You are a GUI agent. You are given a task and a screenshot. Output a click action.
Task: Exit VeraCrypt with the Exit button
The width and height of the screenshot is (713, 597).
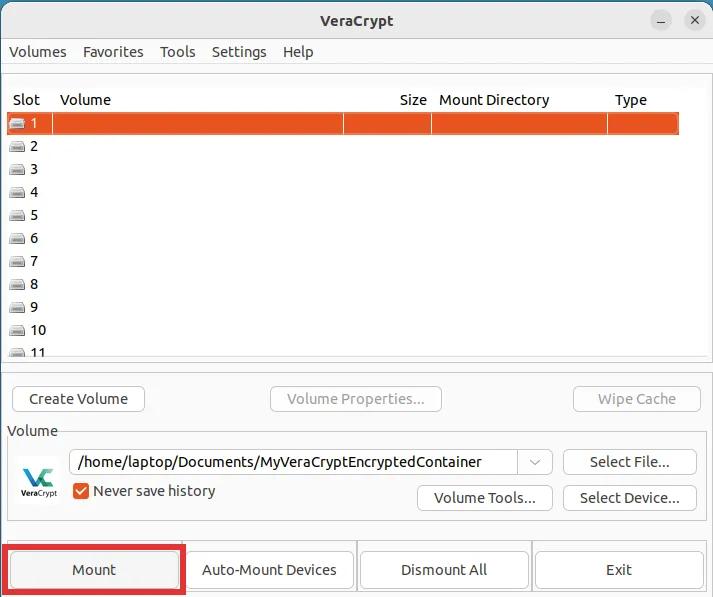pyautogui.click(x=619, y=570)
